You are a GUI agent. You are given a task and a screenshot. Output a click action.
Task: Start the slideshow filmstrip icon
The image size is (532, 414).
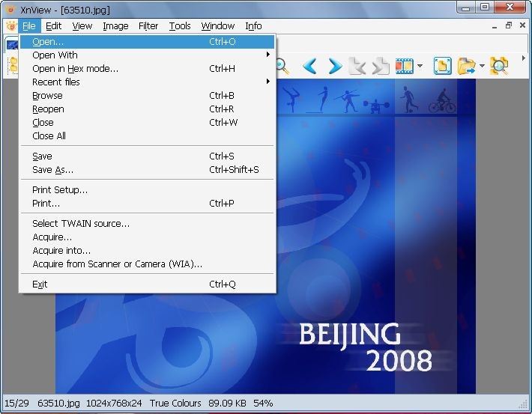click(x=404, y=66)
